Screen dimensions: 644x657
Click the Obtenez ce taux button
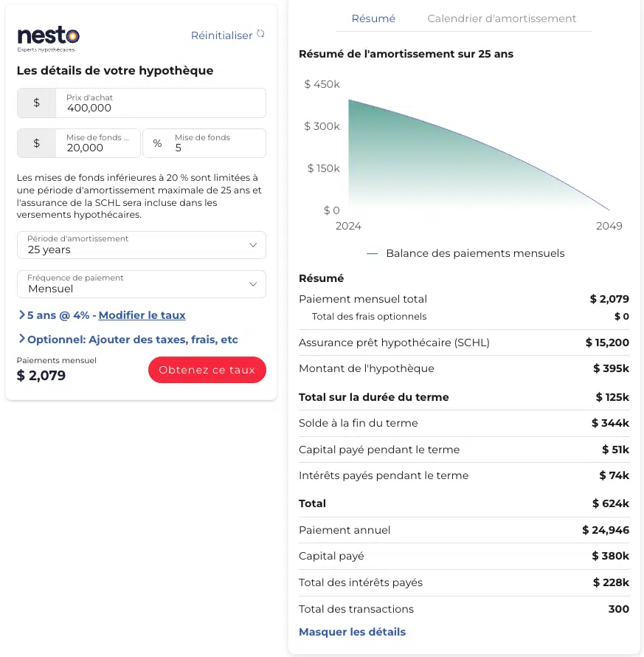207,370
